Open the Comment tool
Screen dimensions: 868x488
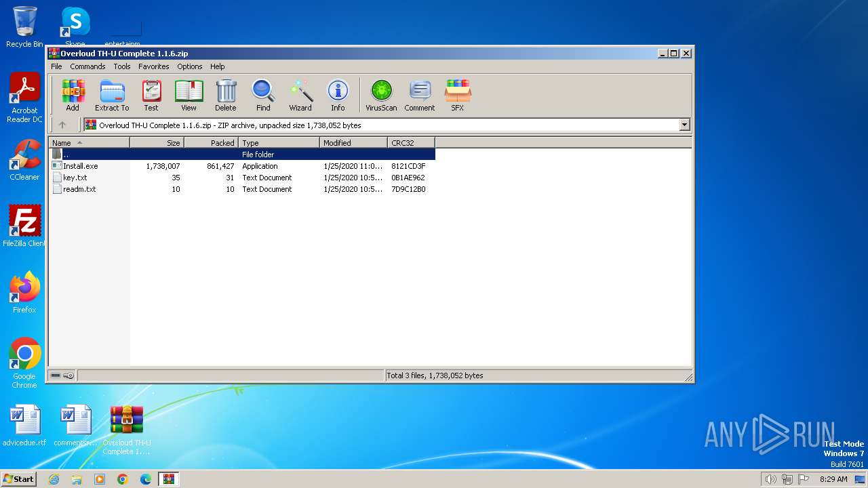(420, 96)
